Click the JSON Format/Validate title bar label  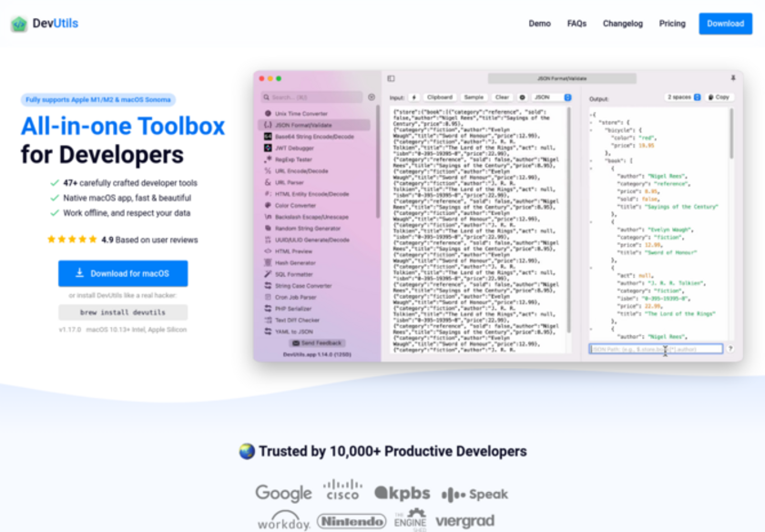[562, 78]
